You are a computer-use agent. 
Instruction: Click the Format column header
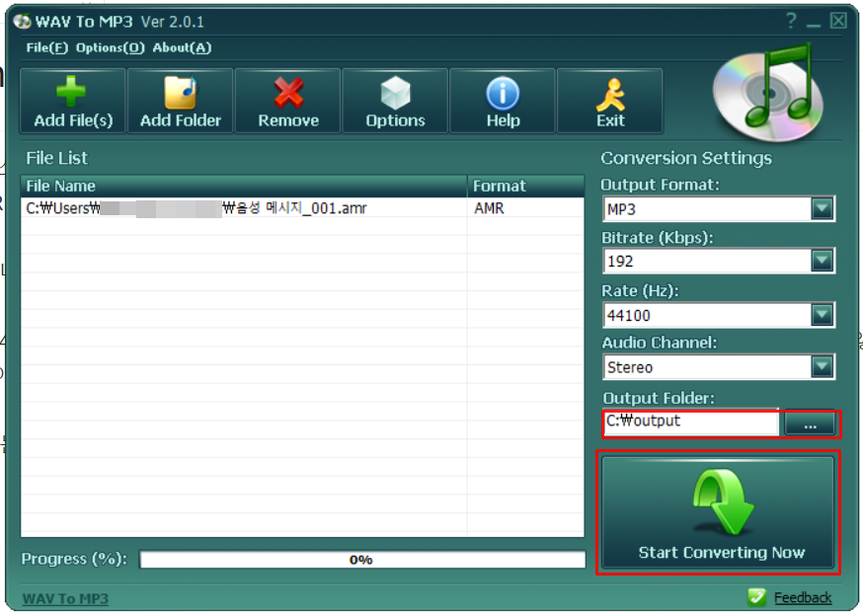(x=525, y=186)
